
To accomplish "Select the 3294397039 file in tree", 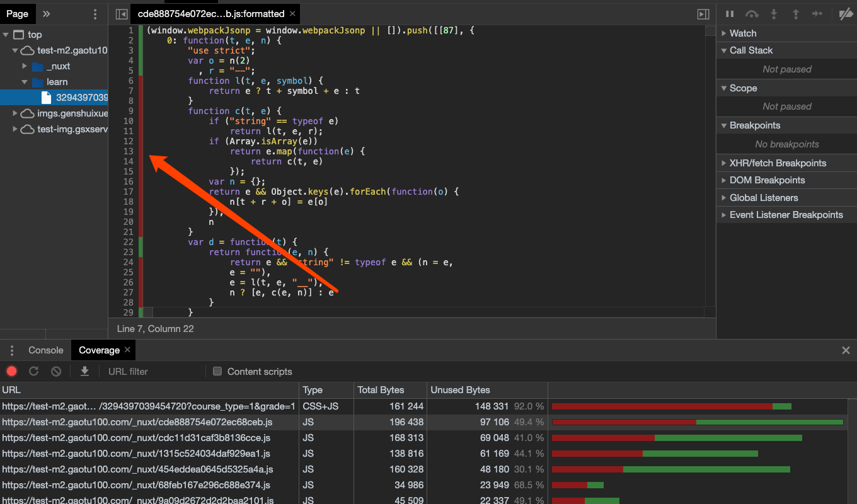I will click(54, 98).
